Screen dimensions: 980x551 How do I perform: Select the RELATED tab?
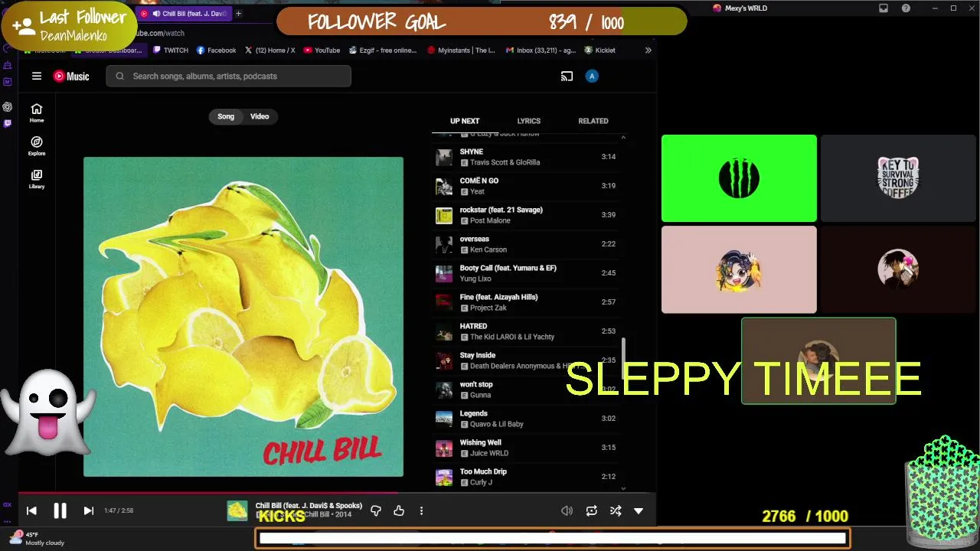click(593, 121)
